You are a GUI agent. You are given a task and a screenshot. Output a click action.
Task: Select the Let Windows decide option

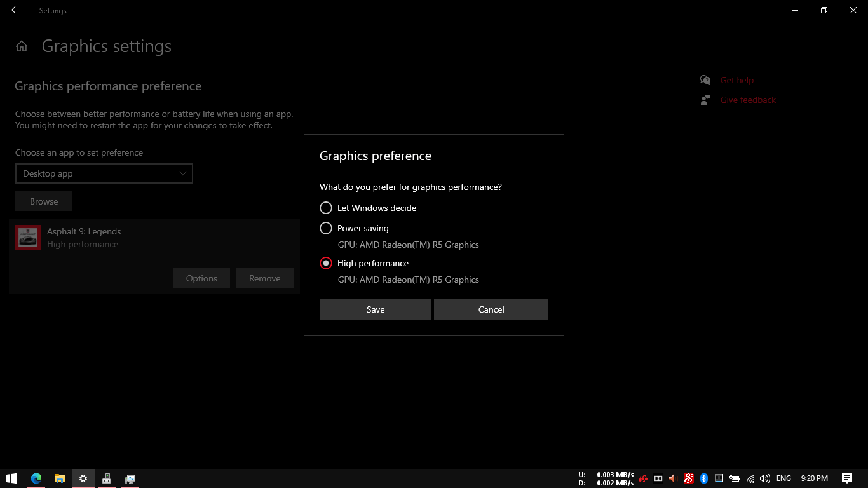click(326, 208)
